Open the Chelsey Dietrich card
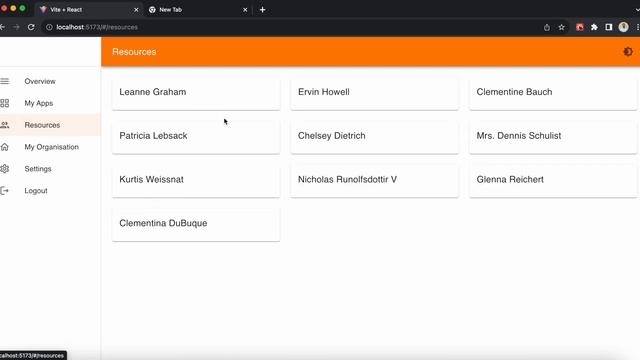 [x=374, y=136]
